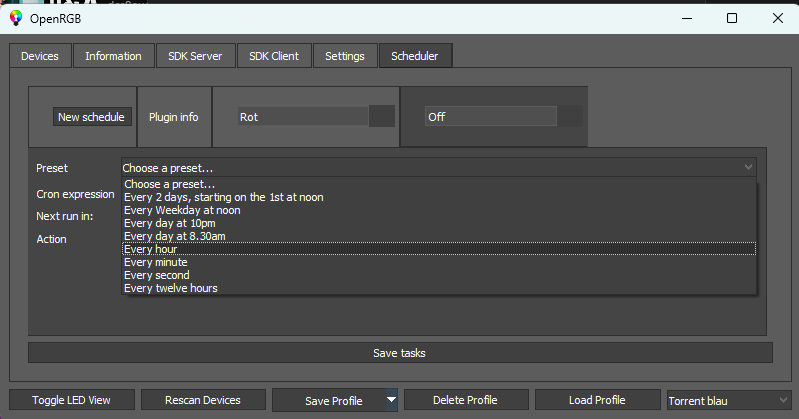799x419 pixels.
Task: Select 'Every second' preset
Action: (x=439, y=275)
